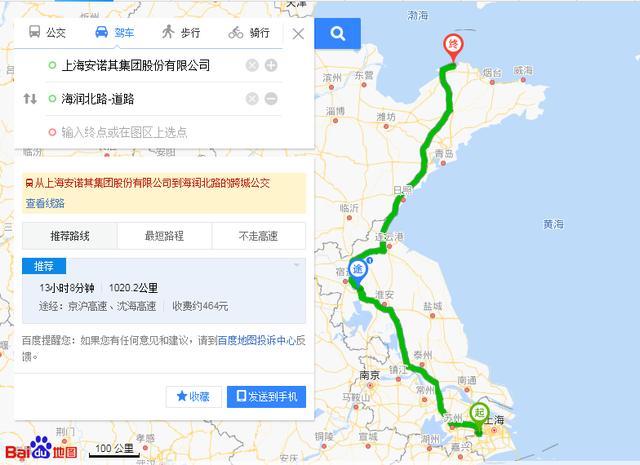This screenshot has height=465, width=640.
Task: Click the blue 途 waypoint marker
Action: [x=358, y=271]
